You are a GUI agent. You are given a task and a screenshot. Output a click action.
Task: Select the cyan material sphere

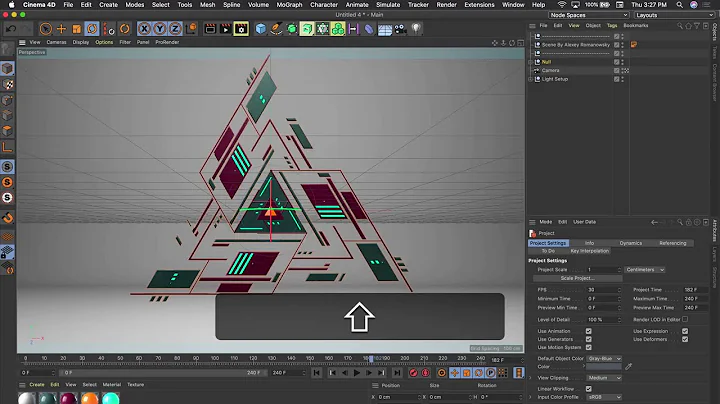[x=111, y=398]
